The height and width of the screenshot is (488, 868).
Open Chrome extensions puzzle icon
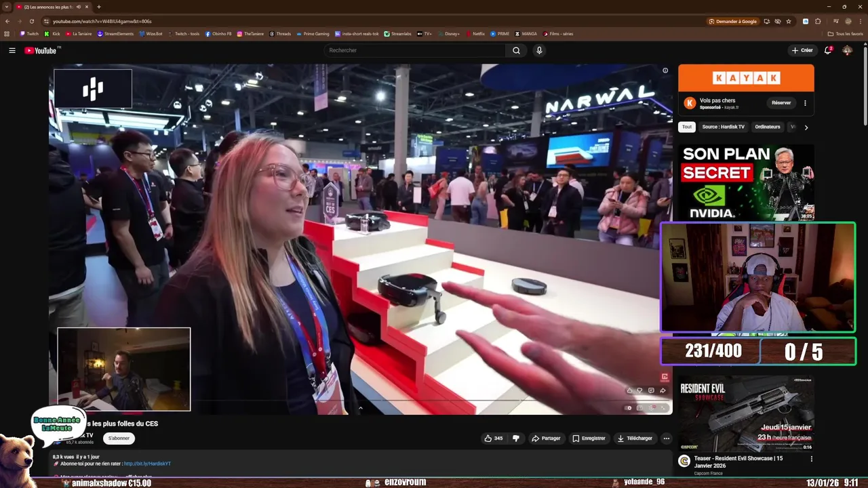pyautogui.click(x=818, y=21)
